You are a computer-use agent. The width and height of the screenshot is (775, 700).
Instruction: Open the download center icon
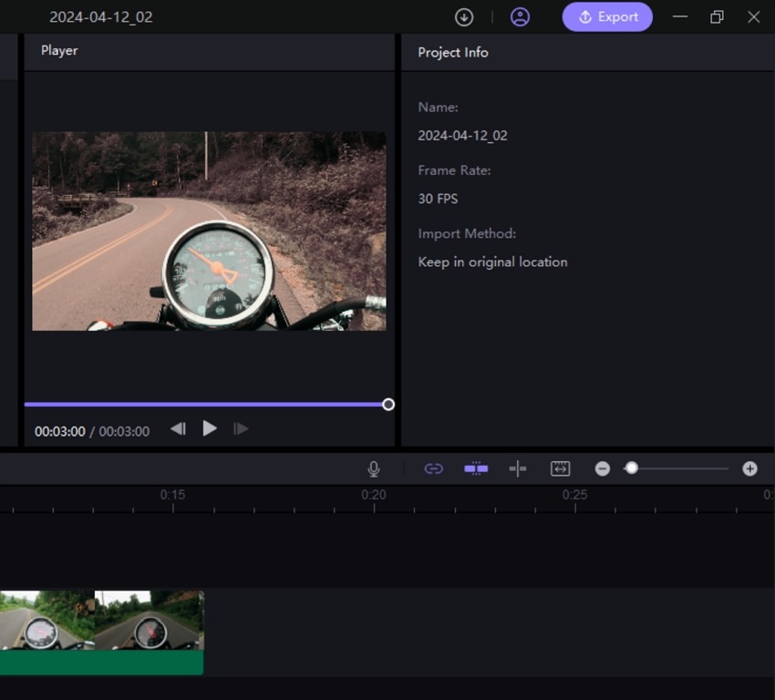464,17
